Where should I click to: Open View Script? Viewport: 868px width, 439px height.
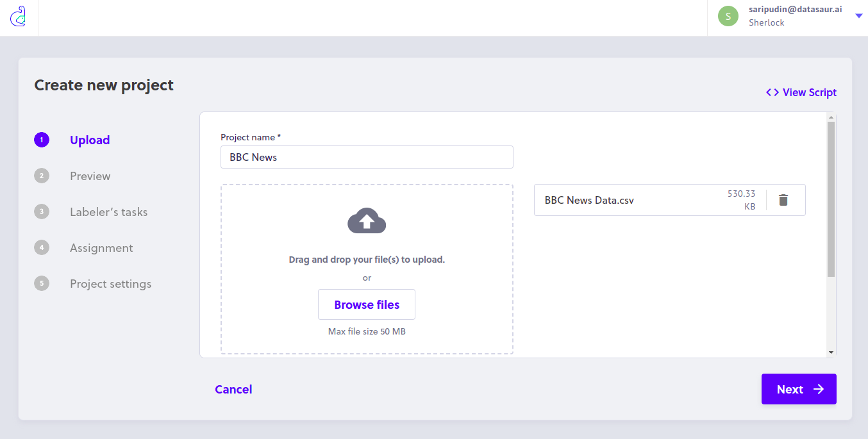(809, 92)
